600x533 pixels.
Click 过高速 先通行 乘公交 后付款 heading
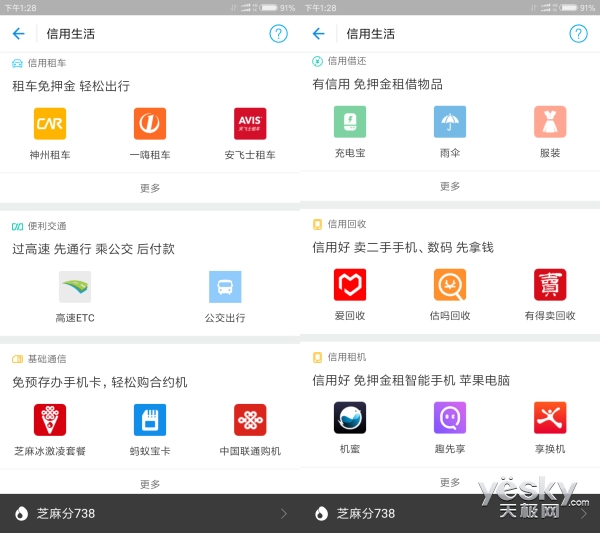(x=93, y=249)
